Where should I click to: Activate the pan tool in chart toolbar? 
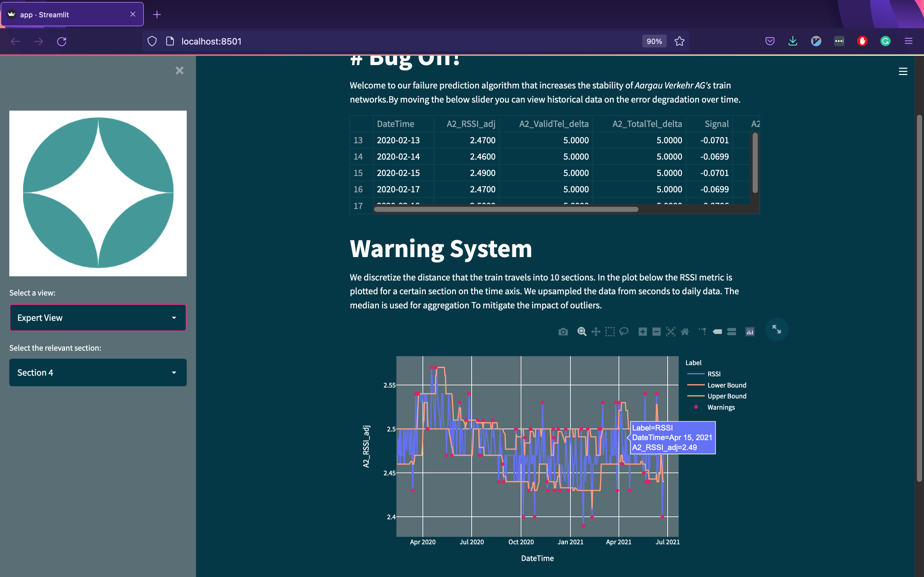pos(596,332)
